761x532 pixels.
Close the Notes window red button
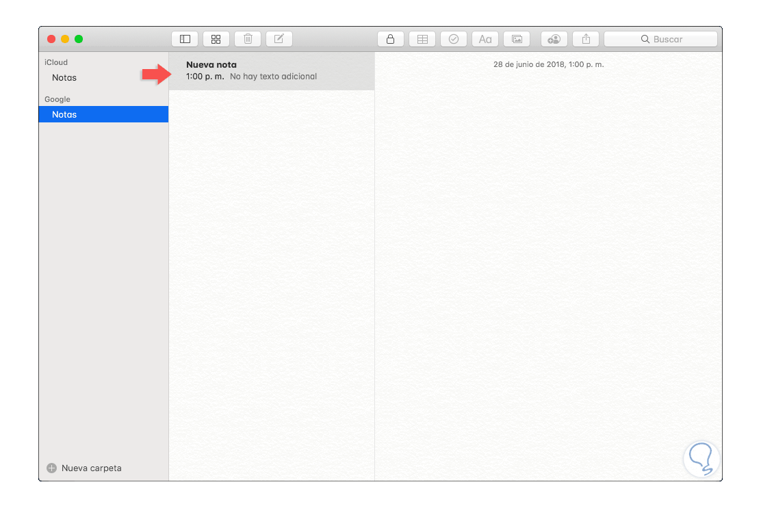(51, 39)
